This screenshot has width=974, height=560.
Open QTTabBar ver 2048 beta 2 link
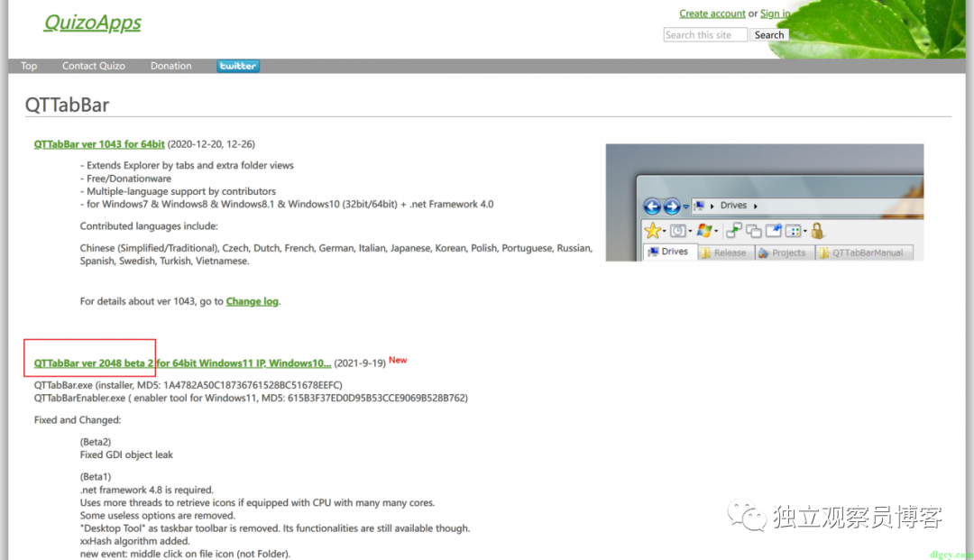click(x=182, y=363)
